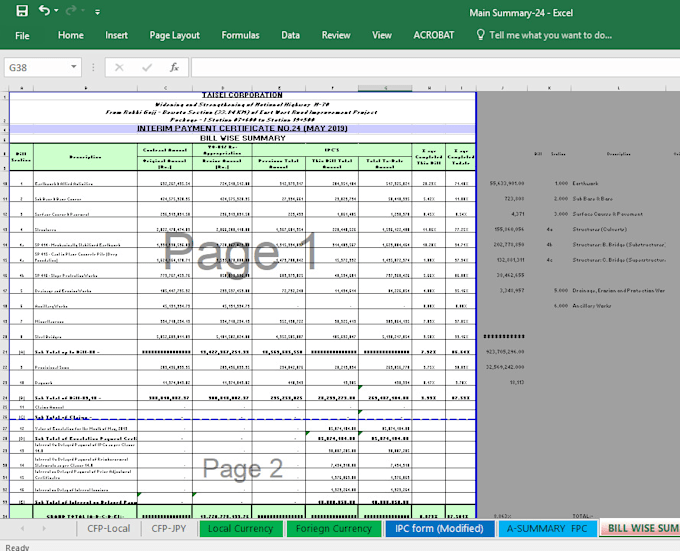Open Customize Quick Access Toolbar dropdown
This screenshot has height=551, width=680.
[98, 12]
